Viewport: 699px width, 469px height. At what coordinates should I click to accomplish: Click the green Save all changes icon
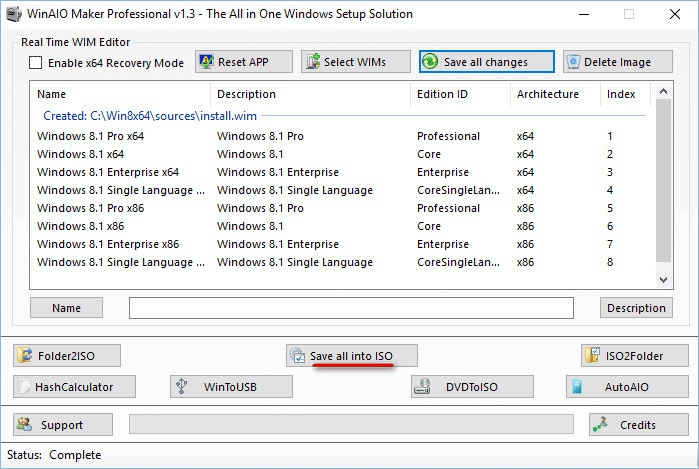tap(430, 62)
